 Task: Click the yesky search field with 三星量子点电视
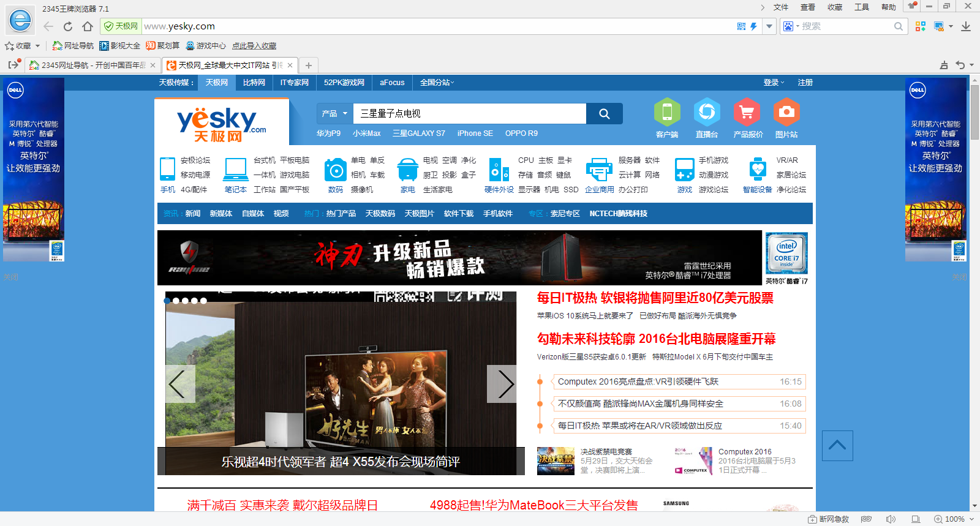(x=470, y=113)
